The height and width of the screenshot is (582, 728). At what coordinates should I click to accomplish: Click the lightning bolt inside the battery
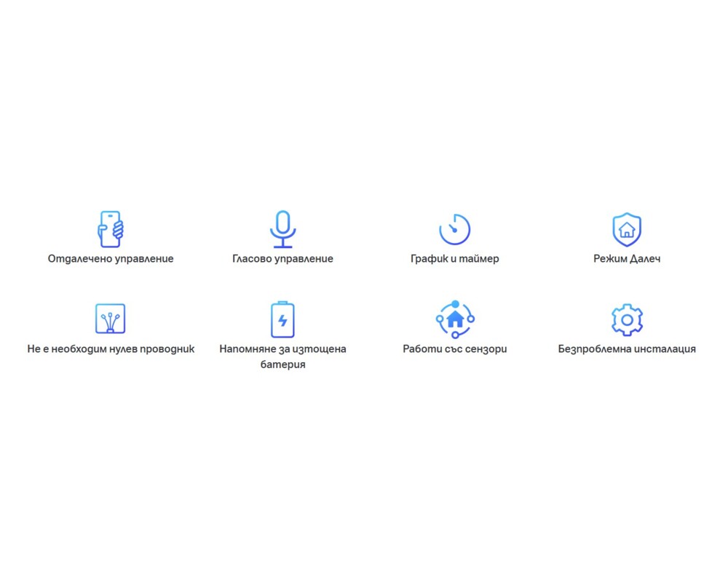[282, 321]
